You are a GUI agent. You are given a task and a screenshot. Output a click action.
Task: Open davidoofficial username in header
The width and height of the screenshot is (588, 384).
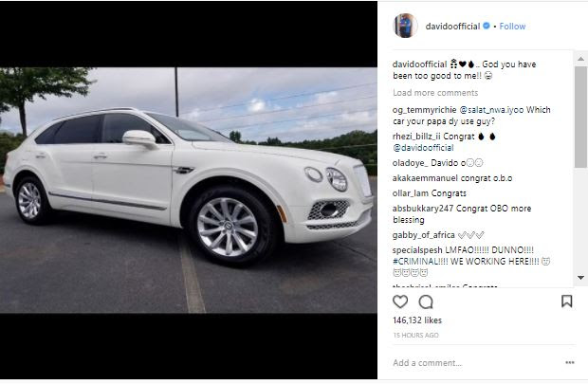pos(452,27)
